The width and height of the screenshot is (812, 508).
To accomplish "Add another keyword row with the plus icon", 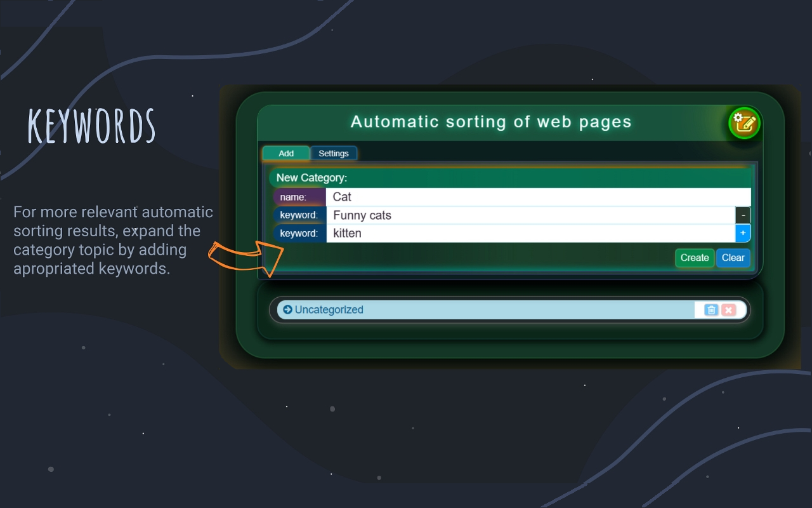I will point(742,233).
